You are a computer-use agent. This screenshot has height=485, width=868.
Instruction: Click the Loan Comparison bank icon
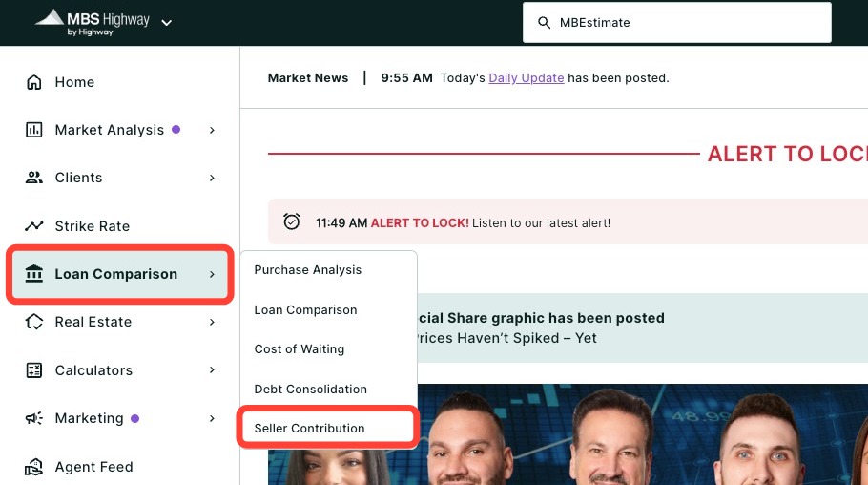coord(34,274)
